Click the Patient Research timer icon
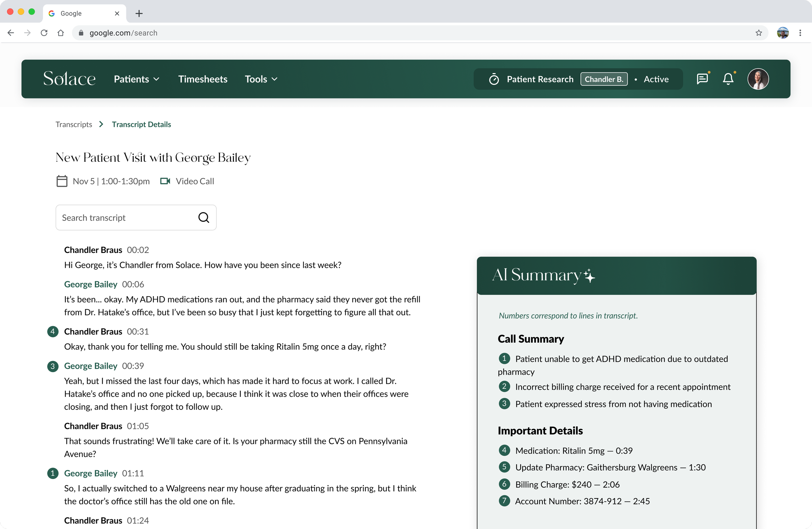This screenshot has height=529, width=812. (x=494, y=79)
